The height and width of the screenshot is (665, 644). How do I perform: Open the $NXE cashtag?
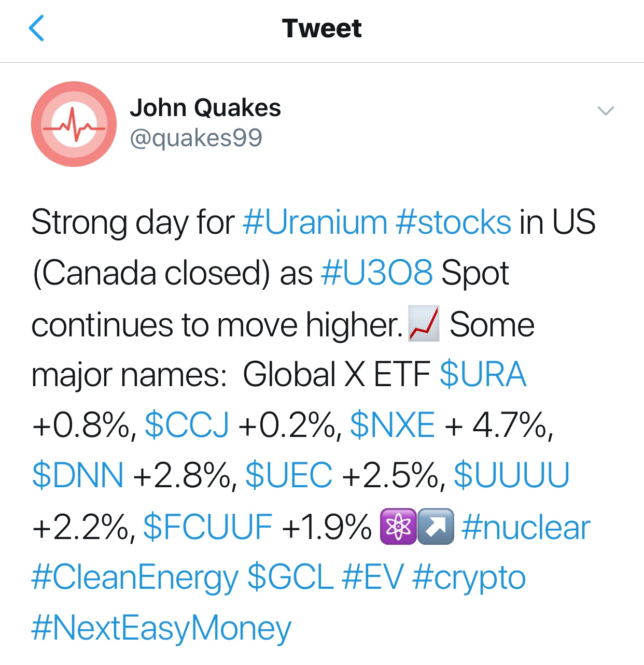[x=393, y=425]
